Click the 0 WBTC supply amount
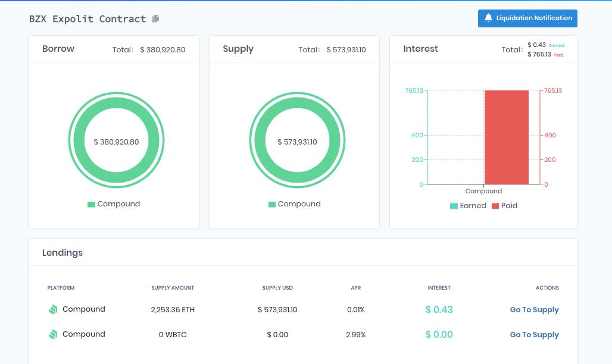The height and width of the screenshot is (364, 612). point(173,335)
